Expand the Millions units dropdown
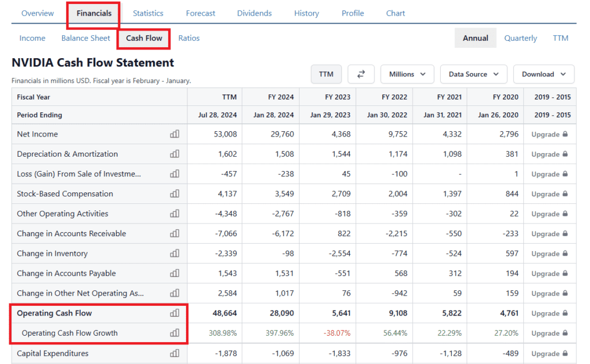 point(407,74)
